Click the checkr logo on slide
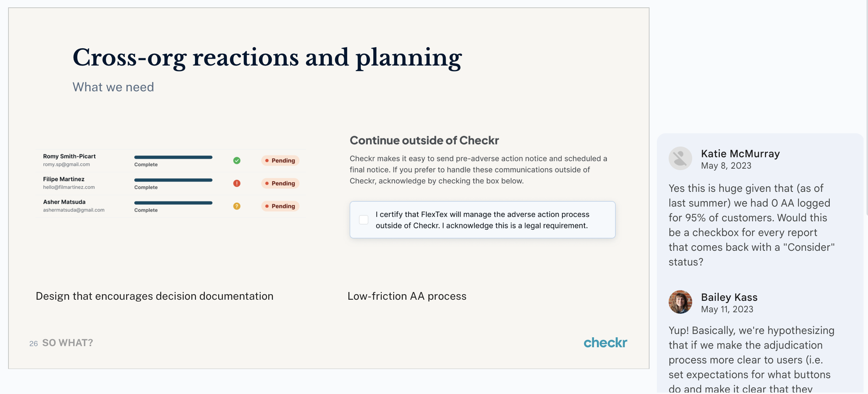The width and height of the screenshot is (868, 394). 605,343
